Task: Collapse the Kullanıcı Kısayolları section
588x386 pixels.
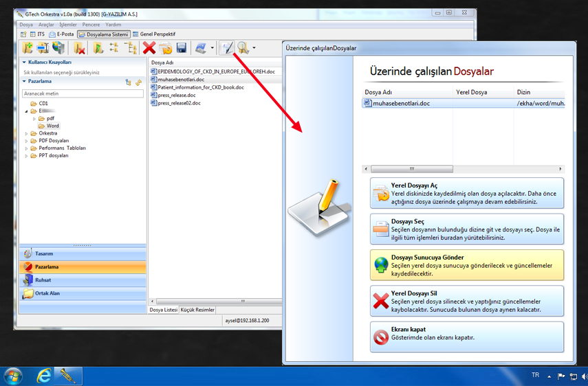Action: tap(24, 63)
